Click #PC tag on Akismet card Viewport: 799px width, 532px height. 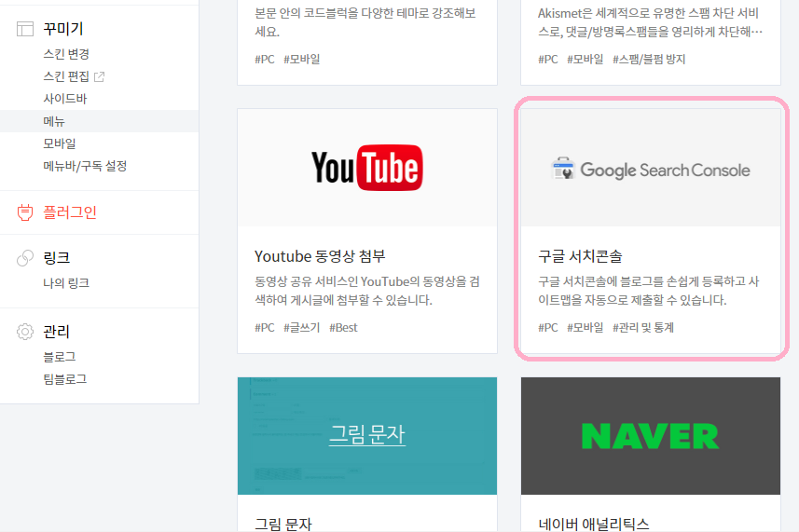pos(548,59)
